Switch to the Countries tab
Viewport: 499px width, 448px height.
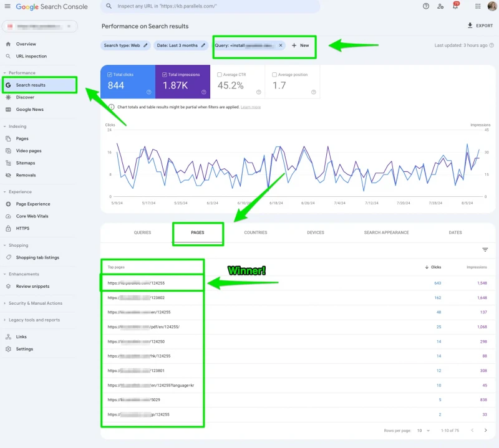click(x=256, y=232)
